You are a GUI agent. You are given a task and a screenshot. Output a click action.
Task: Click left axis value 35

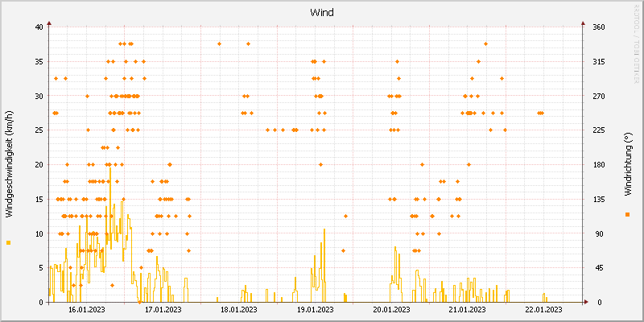pos(39,62)
